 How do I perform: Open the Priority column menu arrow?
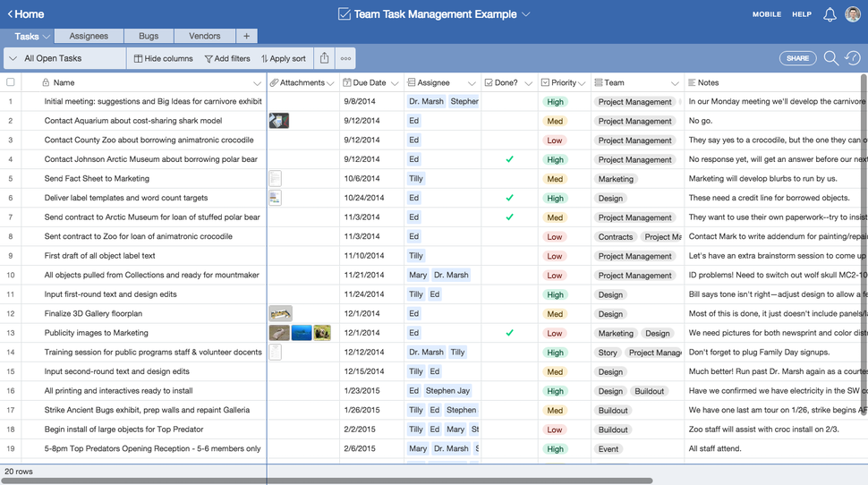point(582,83)
